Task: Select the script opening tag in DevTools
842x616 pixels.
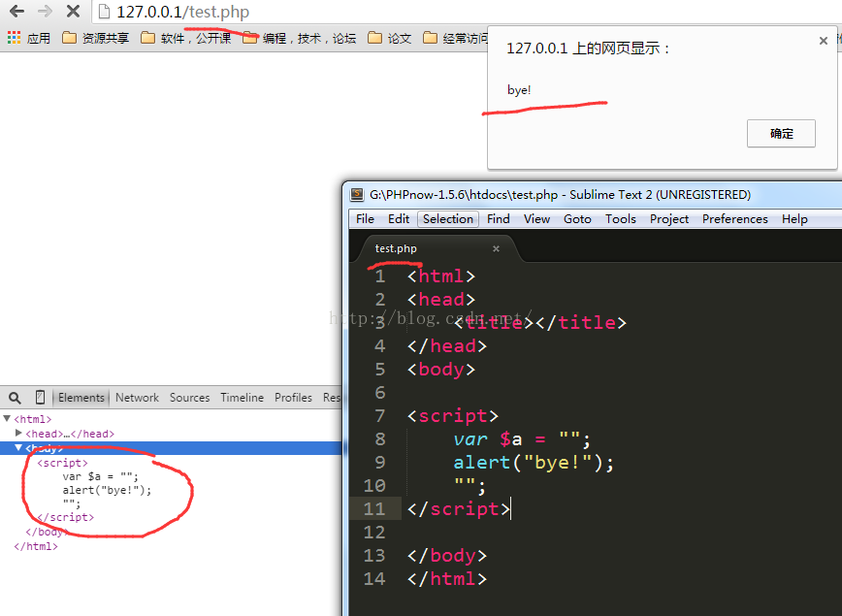Action: click(x=62, y=463)
